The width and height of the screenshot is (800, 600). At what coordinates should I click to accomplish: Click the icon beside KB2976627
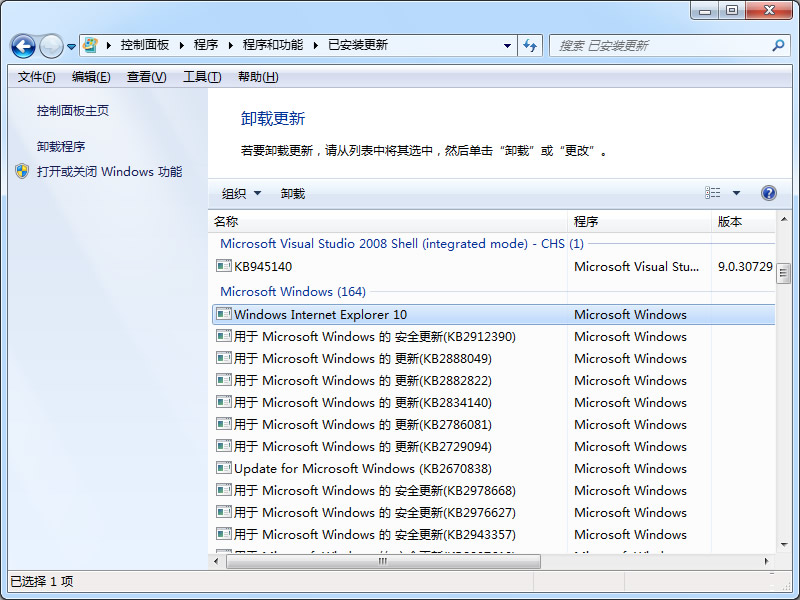pos(223,511)
